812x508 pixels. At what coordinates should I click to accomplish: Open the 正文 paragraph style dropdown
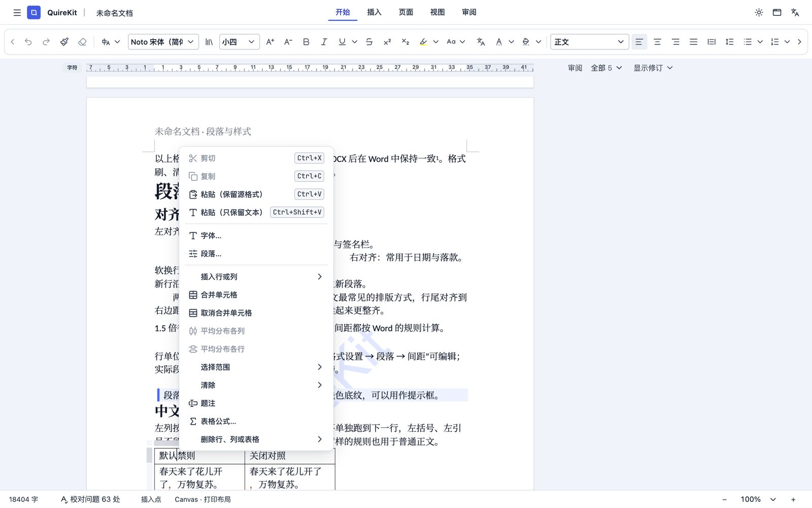[590, 42]
